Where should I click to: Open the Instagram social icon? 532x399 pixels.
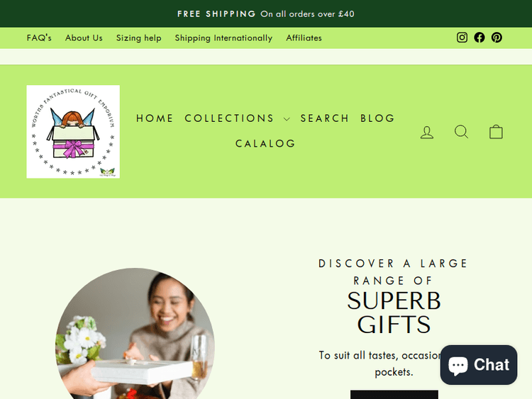click(462, 38)
